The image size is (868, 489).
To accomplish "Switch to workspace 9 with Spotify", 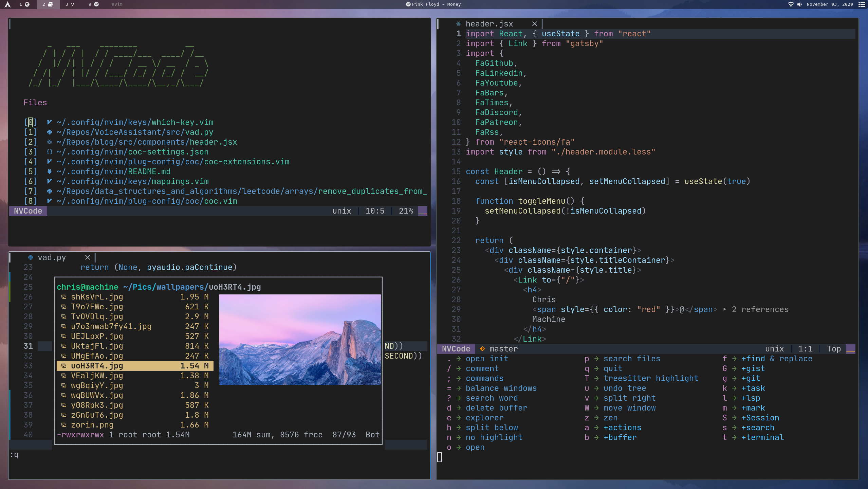I will (x=93, y=4).
